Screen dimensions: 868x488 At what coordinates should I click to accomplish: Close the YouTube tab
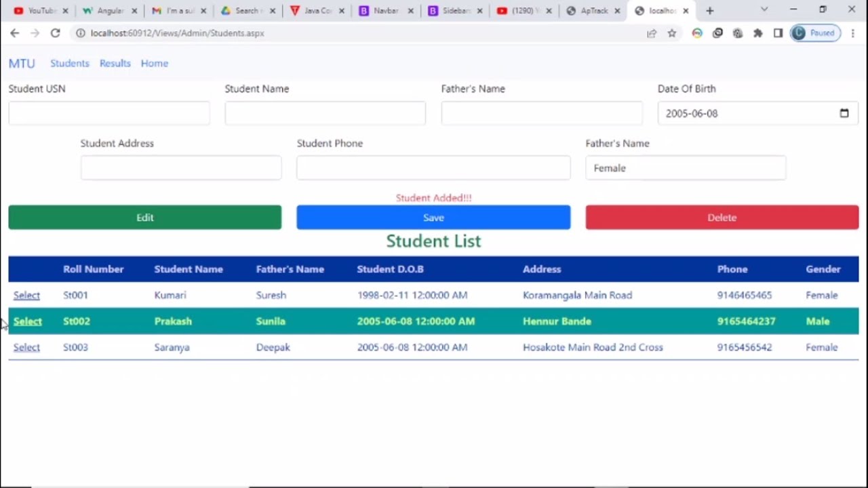click(x=65, y=11)
